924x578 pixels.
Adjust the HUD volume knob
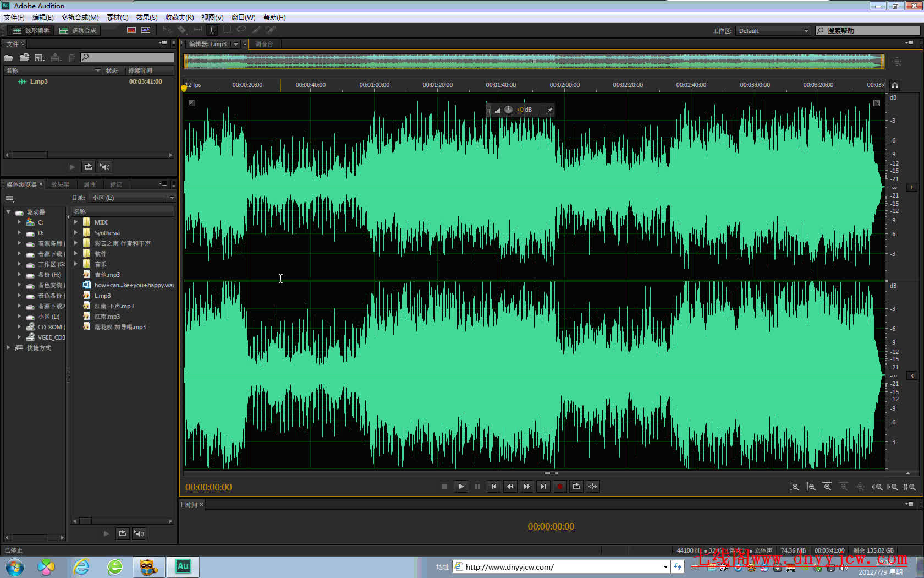tap(508, 110)
